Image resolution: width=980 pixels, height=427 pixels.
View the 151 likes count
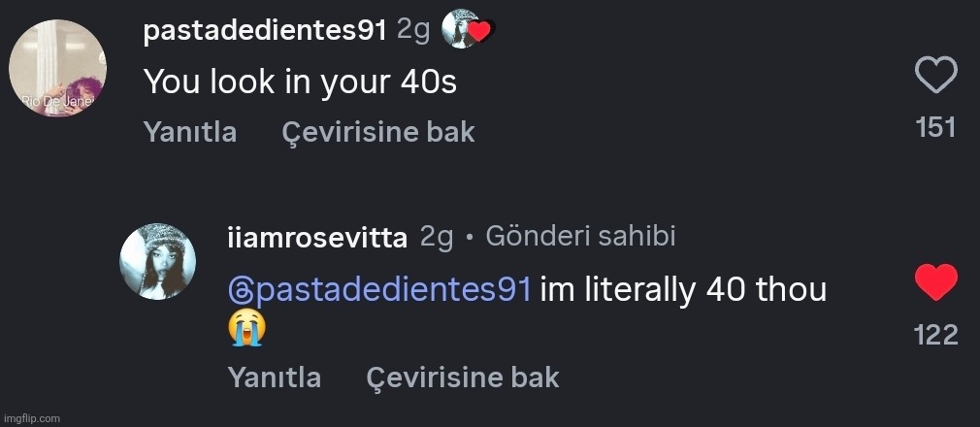click(936, 127)
